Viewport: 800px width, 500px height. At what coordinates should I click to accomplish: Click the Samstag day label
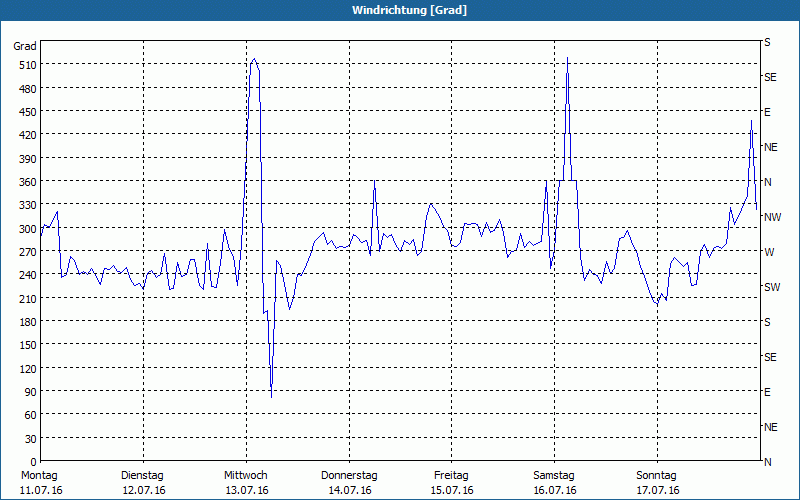[554, 476]
